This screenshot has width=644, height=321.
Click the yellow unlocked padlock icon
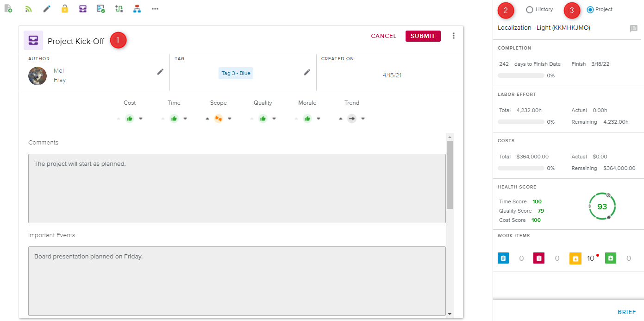65,9
